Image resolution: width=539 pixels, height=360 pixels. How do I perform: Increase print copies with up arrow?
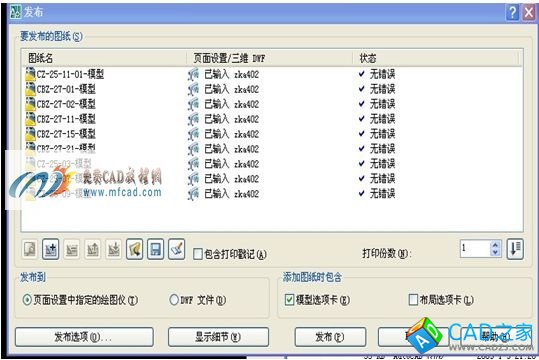495,244
